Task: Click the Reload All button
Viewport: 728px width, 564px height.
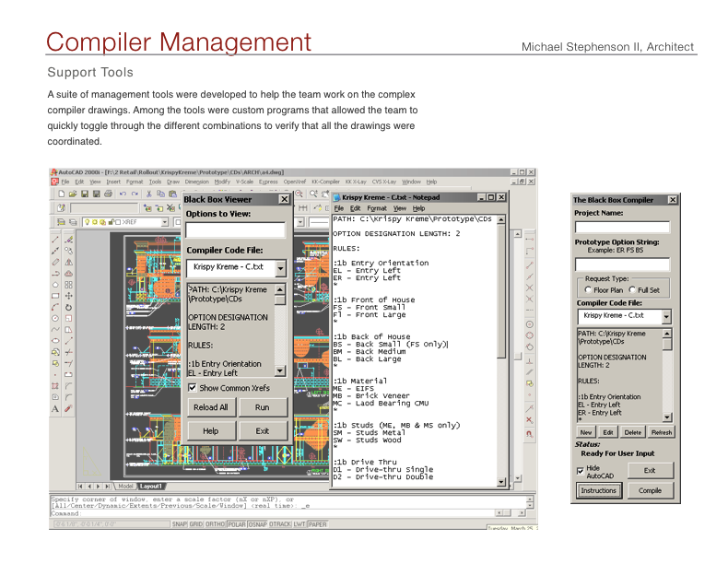Action: click(x=210, y=407)
